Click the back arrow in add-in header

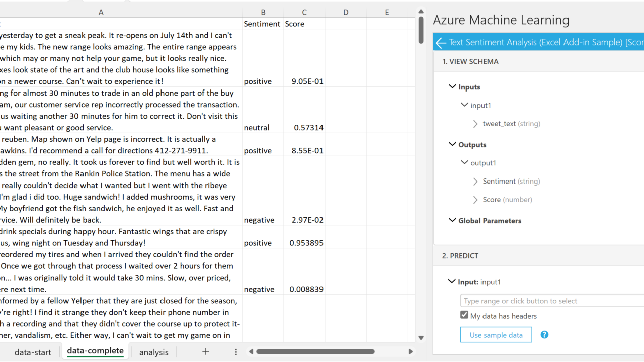click(441, 43)
